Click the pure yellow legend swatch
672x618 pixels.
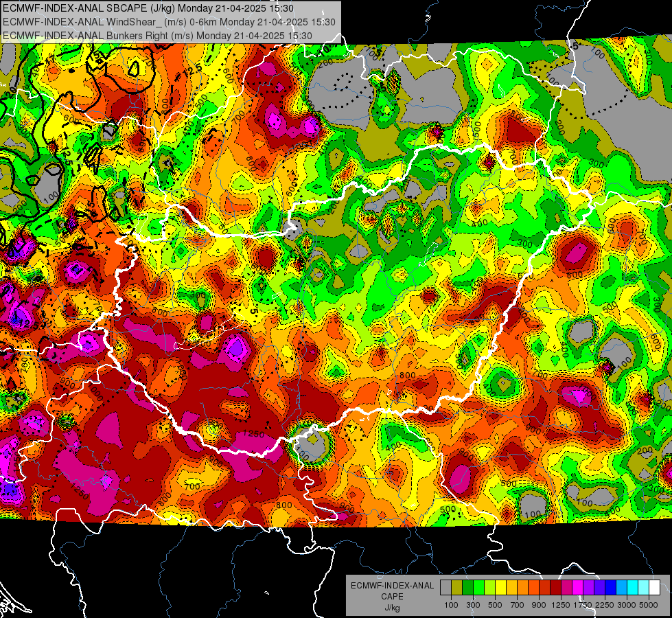500,587
